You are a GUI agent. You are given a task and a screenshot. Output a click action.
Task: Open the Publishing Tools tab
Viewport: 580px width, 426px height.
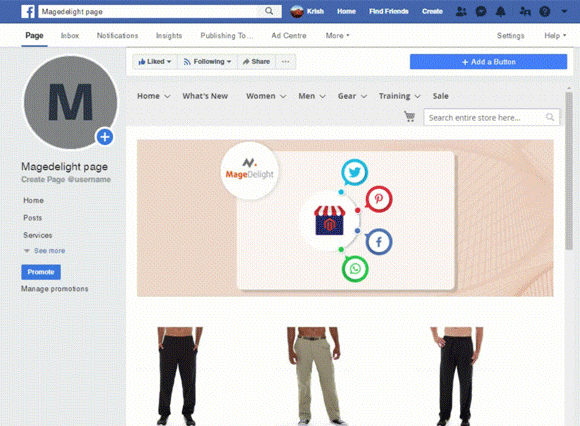(x=227, y=36)
